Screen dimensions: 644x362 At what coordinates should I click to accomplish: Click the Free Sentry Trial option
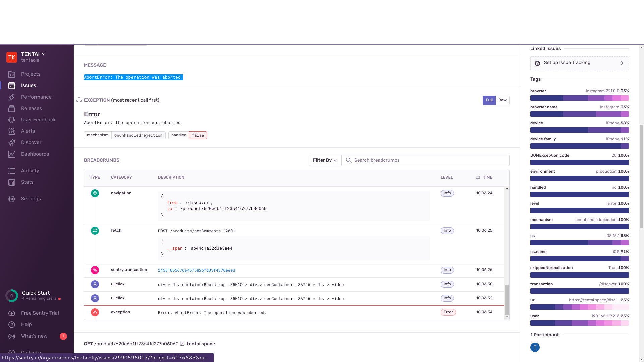[39, 313]
